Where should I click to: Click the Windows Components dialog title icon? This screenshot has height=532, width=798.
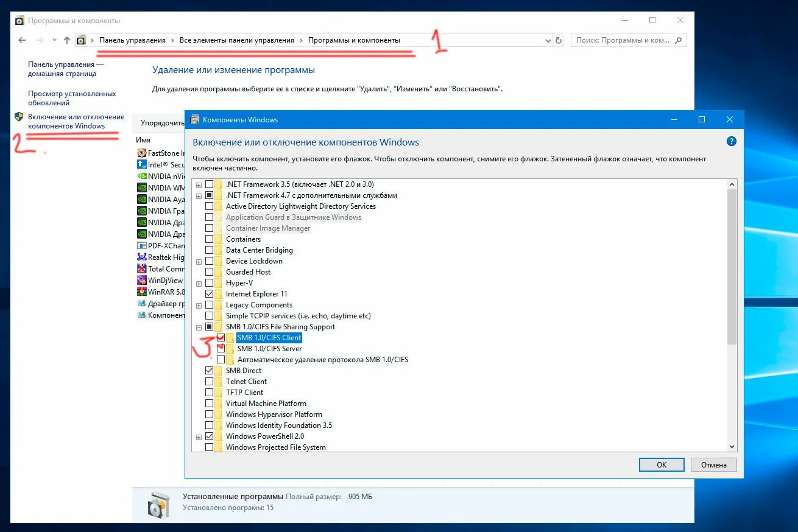click(x=195, y=120)
